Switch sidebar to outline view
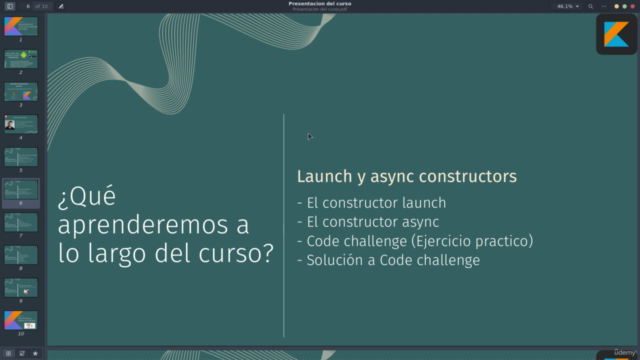Viewport: 640px width, 360px height. tap(22, 353)
